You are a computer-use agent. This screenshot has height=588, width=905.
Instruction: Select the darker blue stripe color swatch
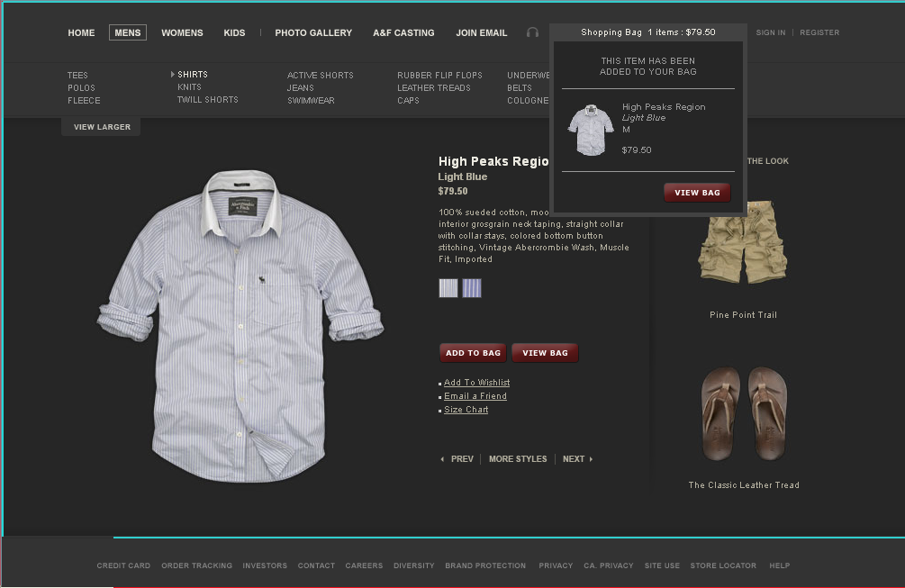pyautogui.click(x=472, y=288)
